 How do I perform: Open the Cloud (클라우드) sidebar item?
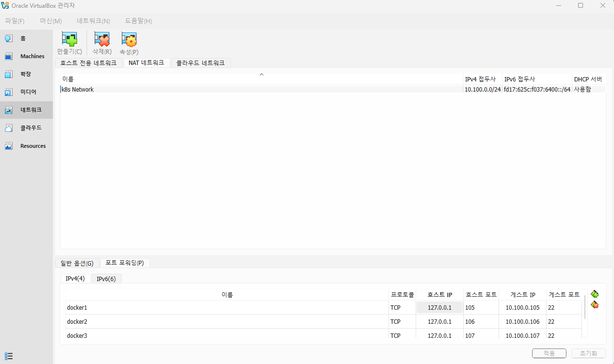point(26,128)
